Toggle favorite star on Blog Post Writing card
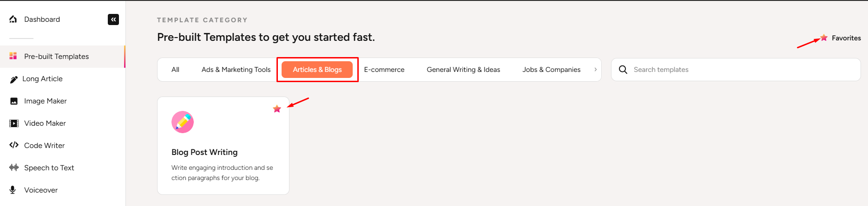 click(x=277, y=109)
